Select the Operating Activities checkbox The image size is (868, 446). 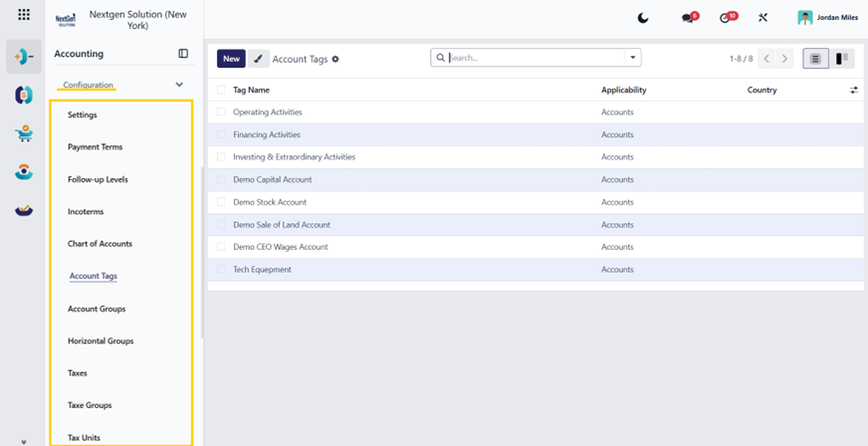pyautogui.click(x=221, y=111)
